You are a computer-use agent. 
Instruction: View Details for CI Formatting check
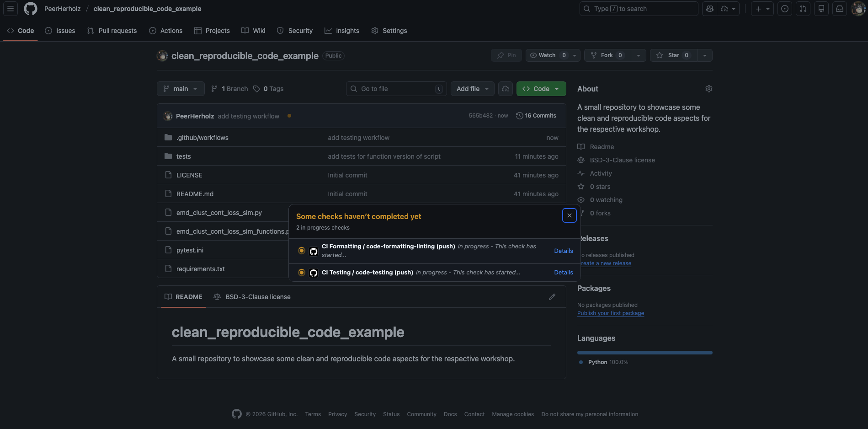pos(564,251)
